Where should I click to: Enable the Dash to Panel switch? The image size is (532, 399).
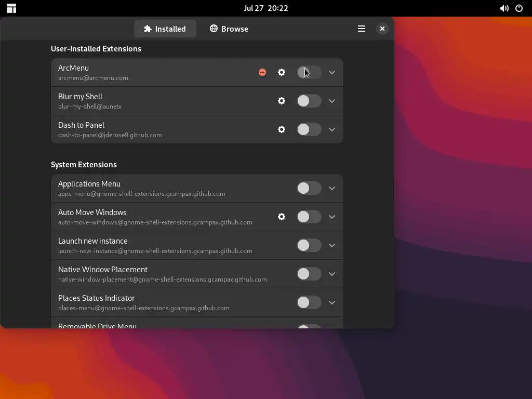(x=309, y=129)
